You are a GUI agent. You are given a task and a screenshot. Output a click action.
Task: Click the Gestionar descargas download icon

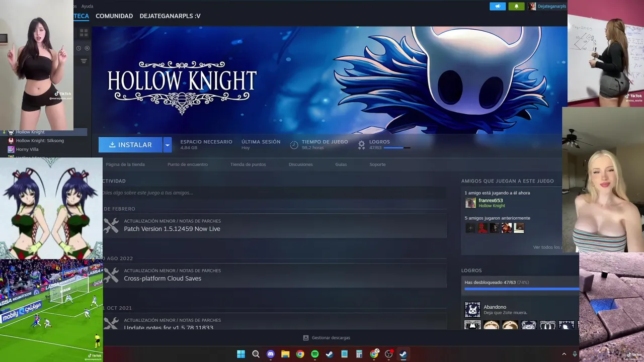pos(305,338)
